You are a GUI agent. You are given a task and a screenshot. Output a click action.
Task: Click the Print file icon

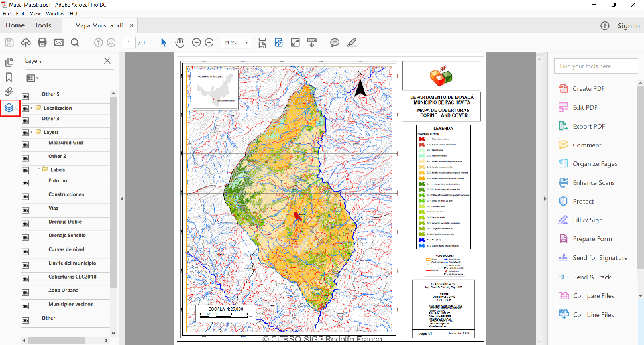[x=42, y=42]
